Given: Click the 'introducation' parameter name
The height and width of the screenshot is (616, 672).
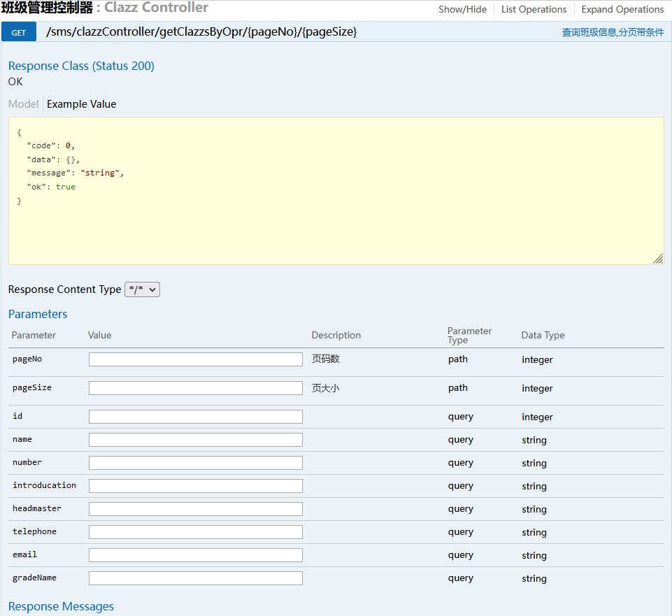Looking at the screenshot, I should pyautogui.click(x=44, y=485).
